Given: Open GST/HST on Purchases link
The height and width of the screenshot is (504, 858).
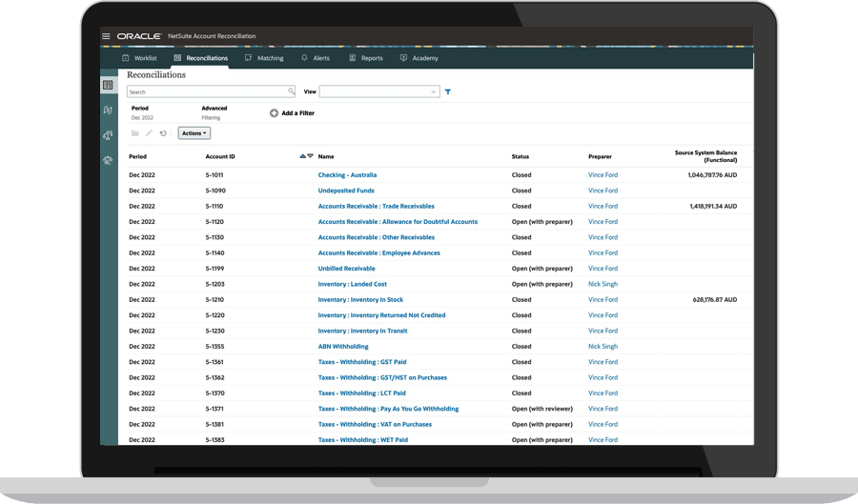Looking at the screenshot, I should pyautogui.click(x=382, y=377).
